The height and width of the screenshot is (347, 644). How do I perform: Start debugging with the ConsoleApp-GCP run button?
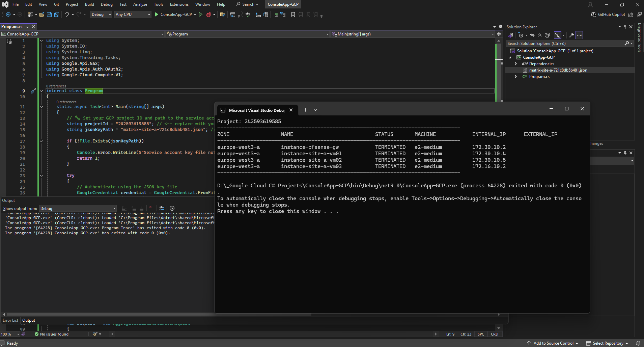[x=173, y=15]
